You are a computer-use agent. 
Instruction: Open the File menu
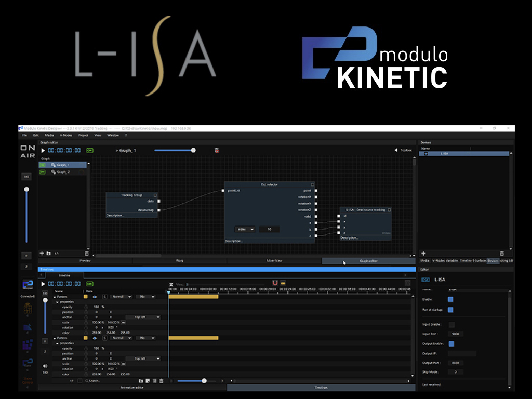(x=24, y=135)
